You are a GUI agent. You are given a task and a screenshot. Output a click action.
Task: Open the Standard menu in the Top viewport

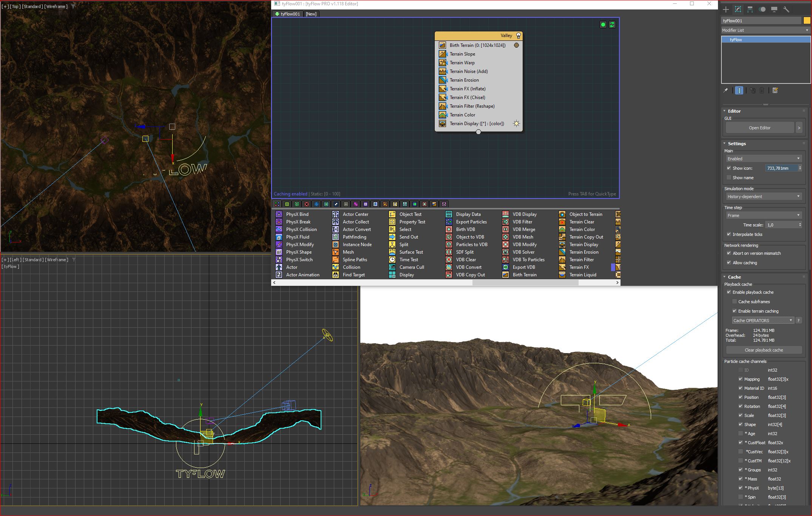pyautogui.click(x=32, y=6)
